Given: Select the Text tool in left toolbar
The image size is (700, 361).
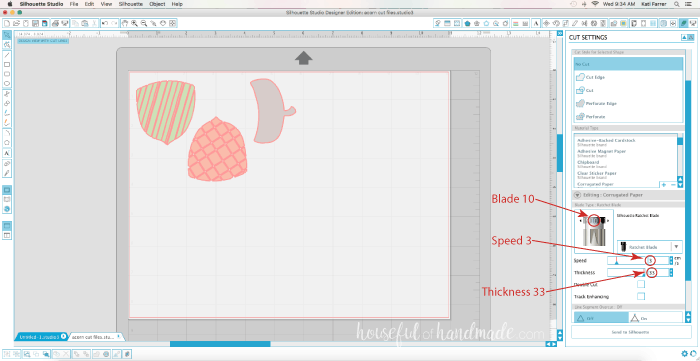Looking at the screenshot, I should pyautogui.click(x=7, y=153).
